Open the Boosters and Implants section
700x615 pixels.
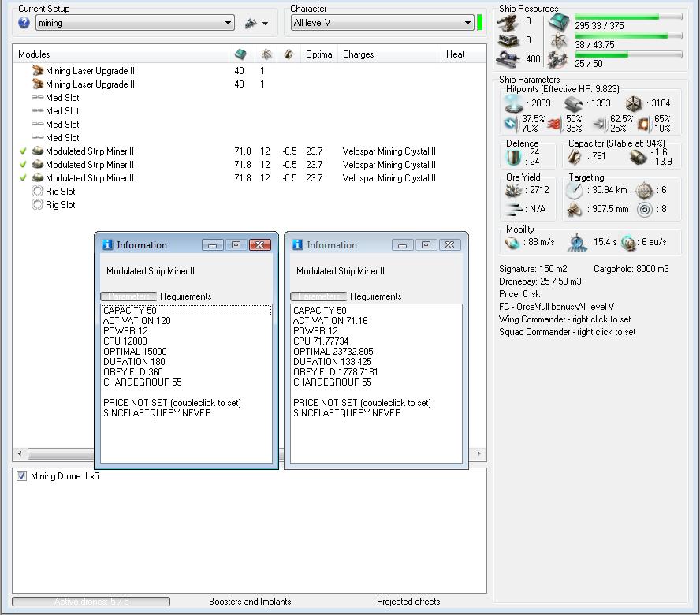click(250, 602)
